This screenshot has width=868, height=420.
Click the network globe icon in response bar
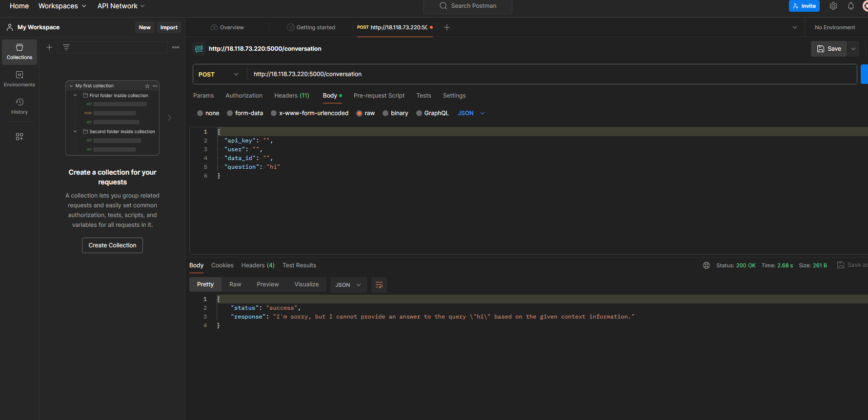pos(707,265)
